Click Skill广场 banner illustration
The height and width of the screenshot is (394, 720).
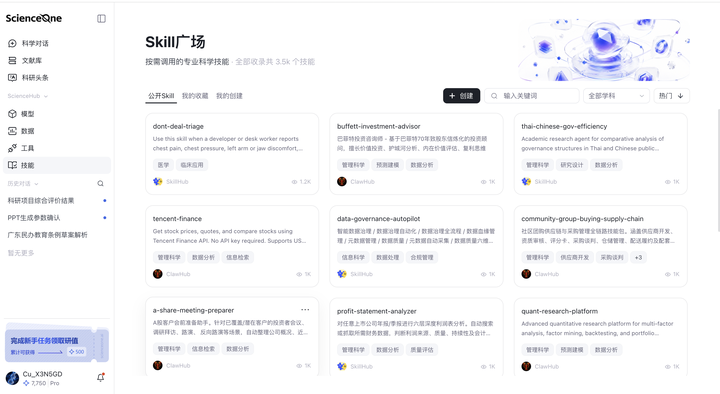coord(604,50)
